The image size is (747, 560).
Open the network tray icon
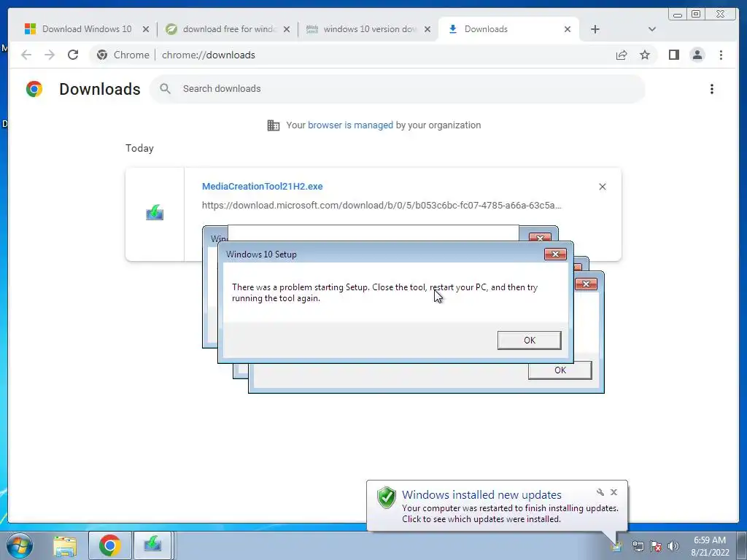[638, 546]
